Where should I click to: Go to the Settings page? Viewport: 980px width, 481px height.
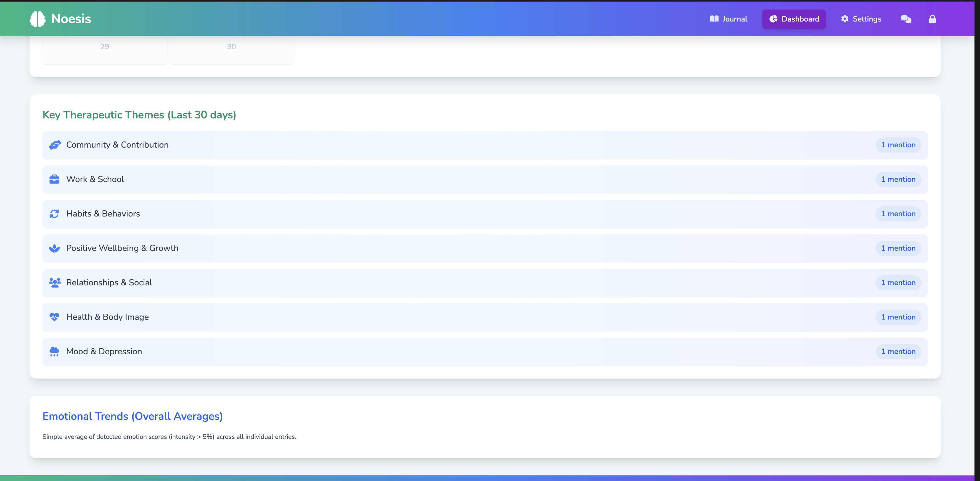pos(861,19)
